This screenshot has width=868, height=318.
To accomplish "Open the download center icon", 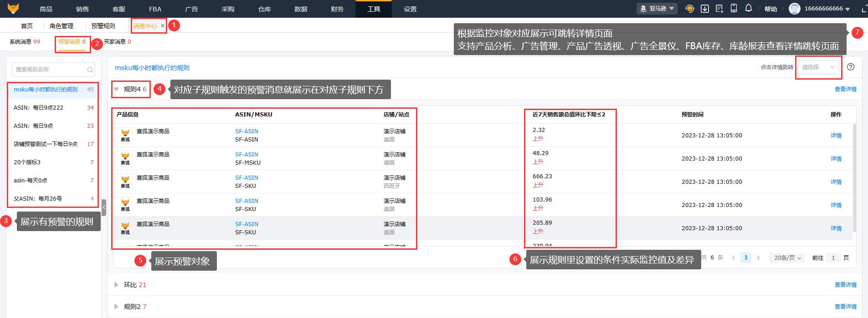I will [x=705, y=9].
